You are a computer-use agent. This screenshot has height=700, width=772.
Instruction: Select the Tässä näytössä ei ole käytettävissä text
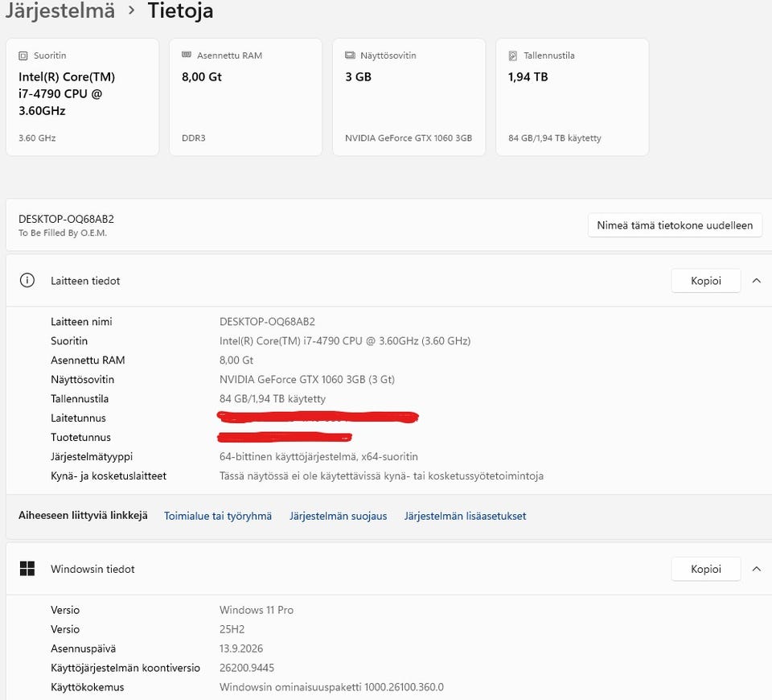coord(381,476)
